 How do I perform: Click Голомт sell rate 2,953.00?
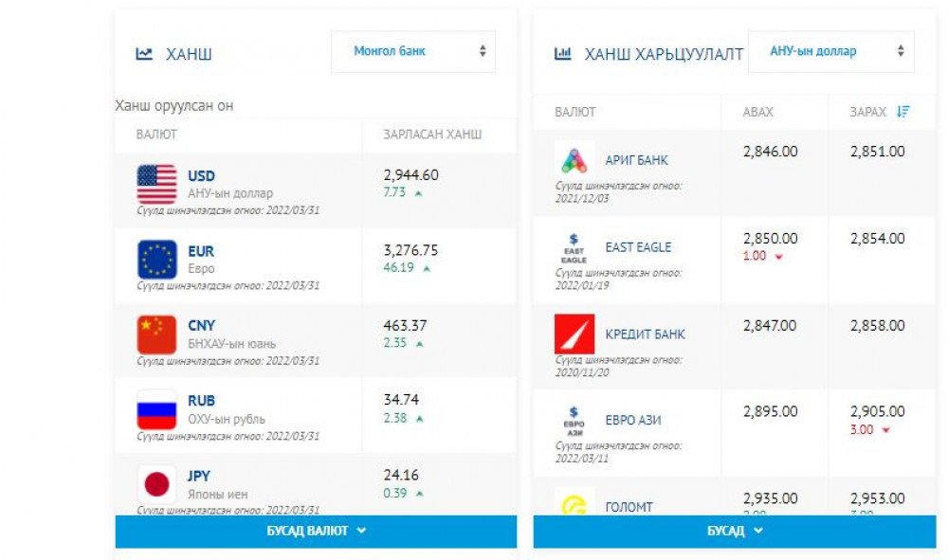[877, 498]
